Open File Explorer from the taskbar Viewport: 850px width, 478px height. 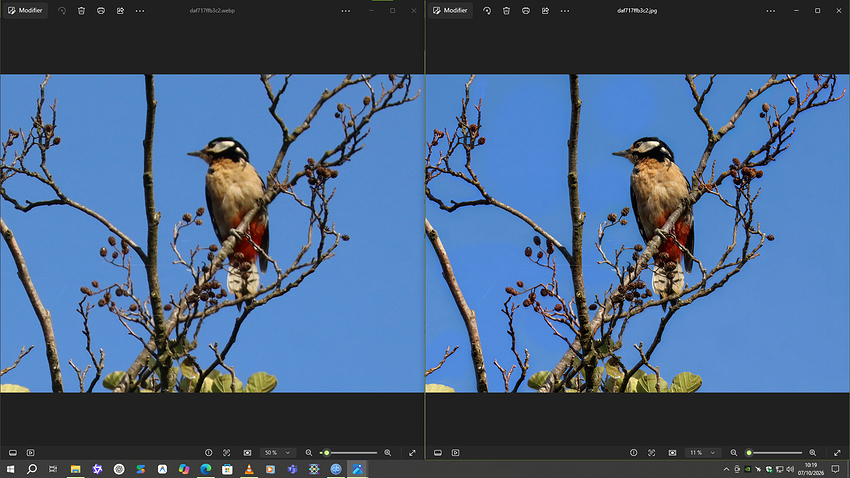(x=75, y=469)
